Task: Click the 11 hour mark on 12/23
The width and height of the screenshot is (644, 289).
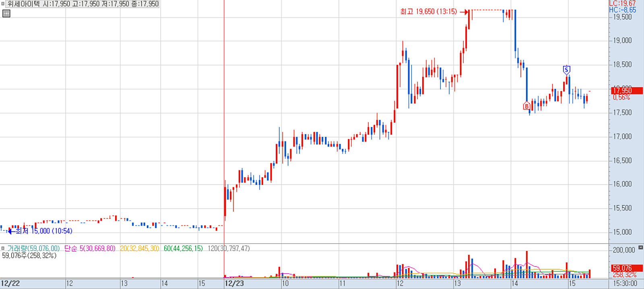Action: (x=343, y=283)
